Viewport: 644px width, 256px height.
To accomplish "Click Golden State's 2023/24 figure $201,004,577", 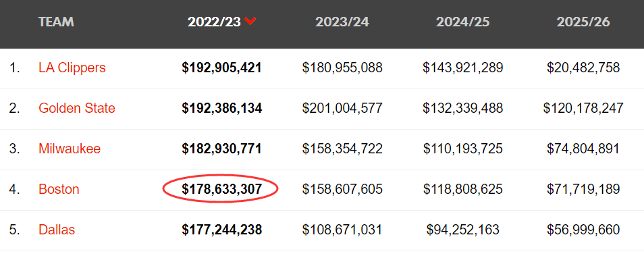I will pos(342,108).
